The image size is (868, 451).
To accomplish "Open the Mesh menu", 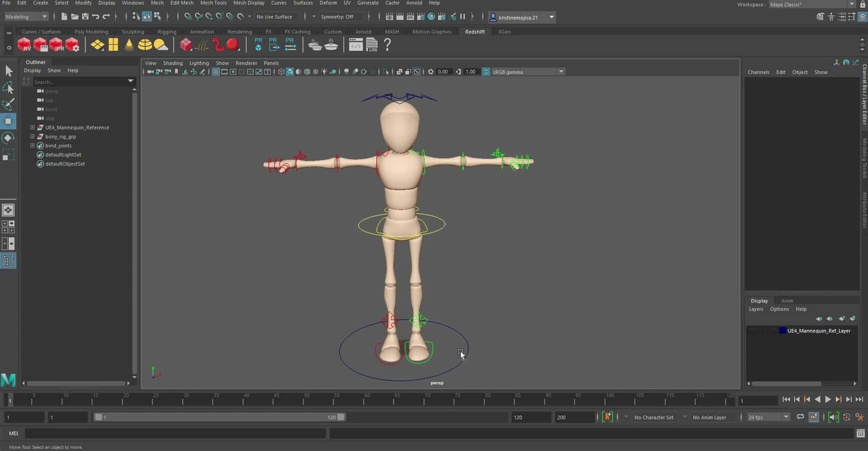I will [157, 3].
